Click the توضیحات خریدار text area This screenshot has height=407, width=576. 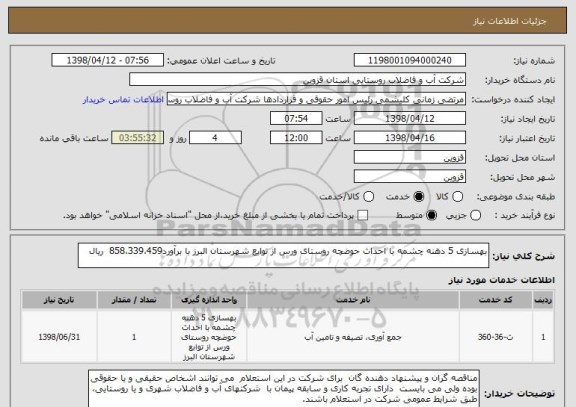click(x=284, y=389)
